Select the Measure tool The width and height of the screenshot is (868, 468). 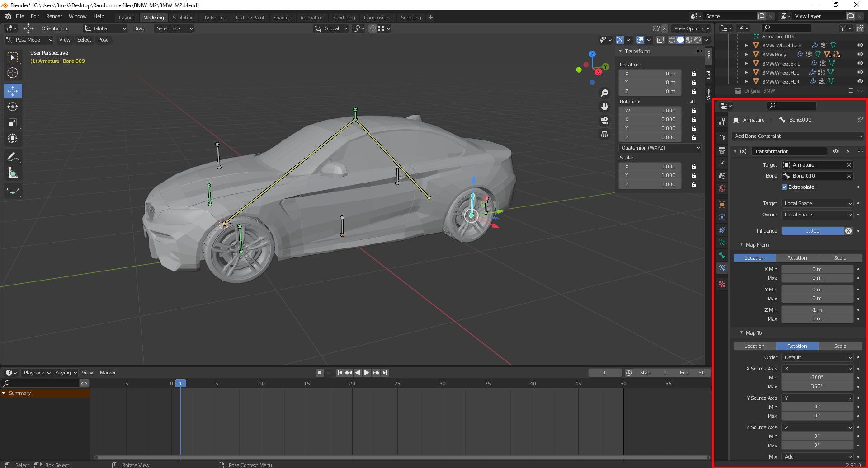[x=13, y=173]
